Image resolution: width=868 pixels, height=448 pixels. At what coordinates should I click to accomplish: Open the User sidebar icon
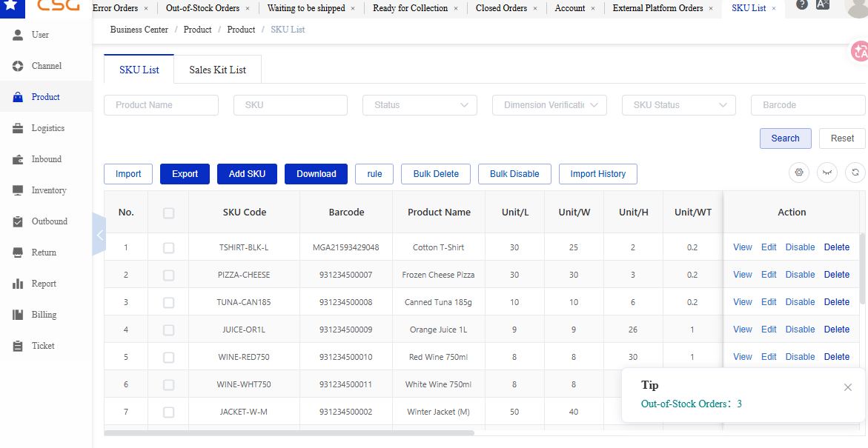coord(19,35)
